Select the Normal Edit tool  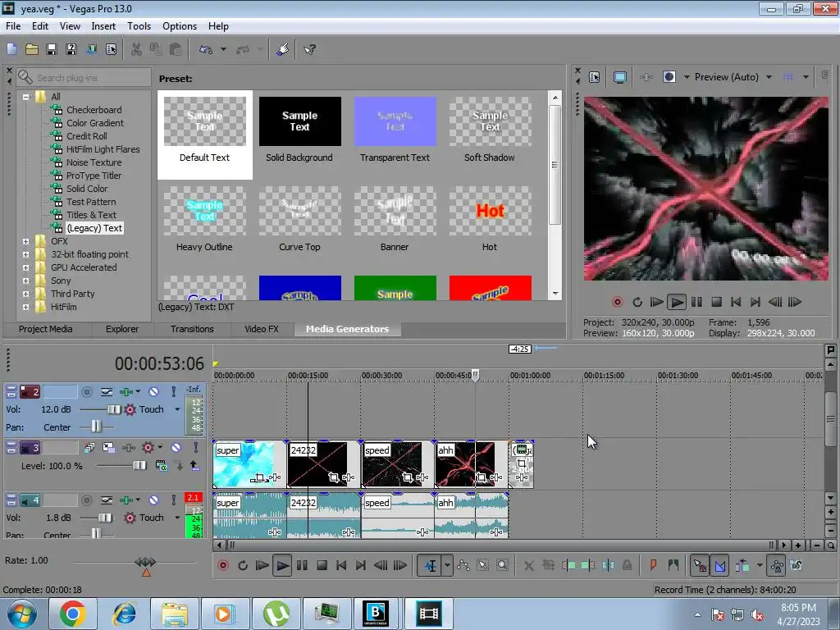pyautogui.click(x=430, y=565)
